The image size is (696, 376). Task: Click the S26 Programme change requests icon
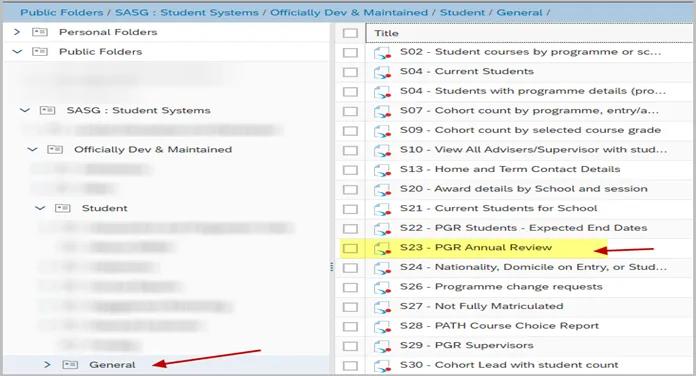click(382, 287)
